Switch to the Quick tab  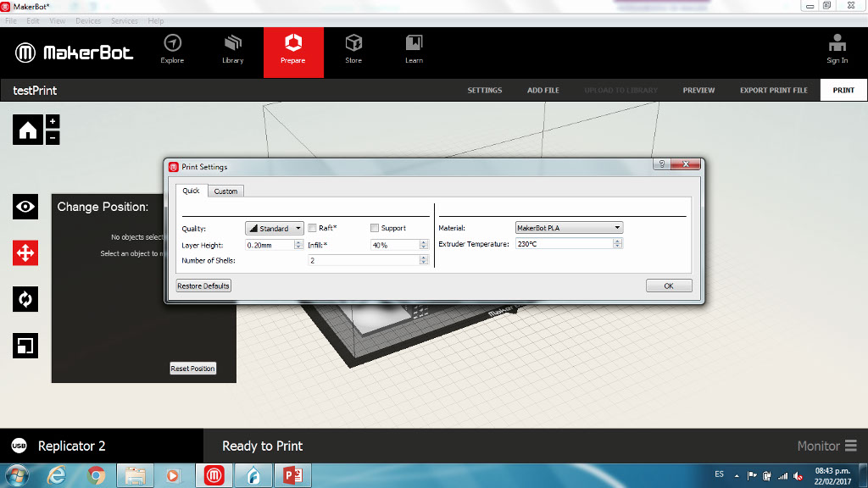(191, 191)
